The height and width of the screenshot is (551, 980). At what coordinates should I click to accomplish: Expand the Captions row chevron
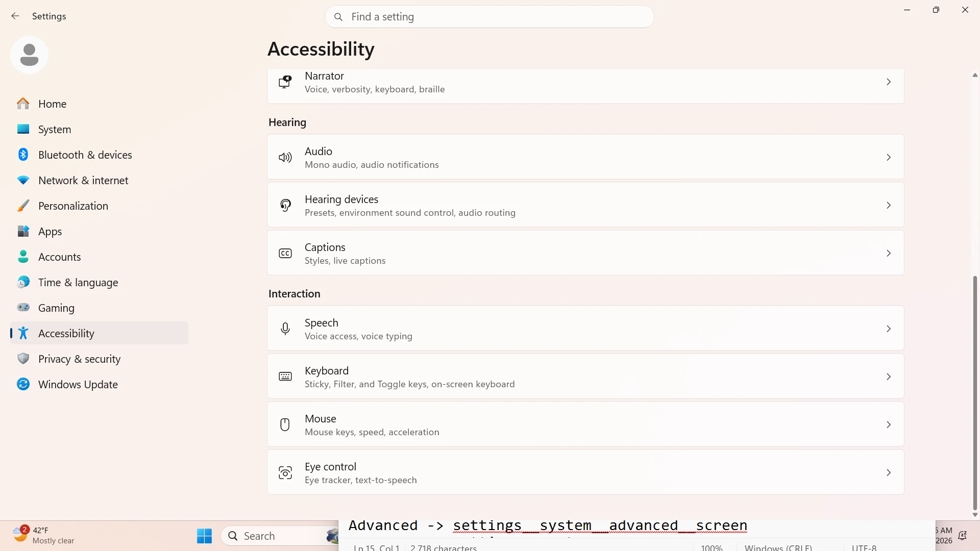click(889, 253)
